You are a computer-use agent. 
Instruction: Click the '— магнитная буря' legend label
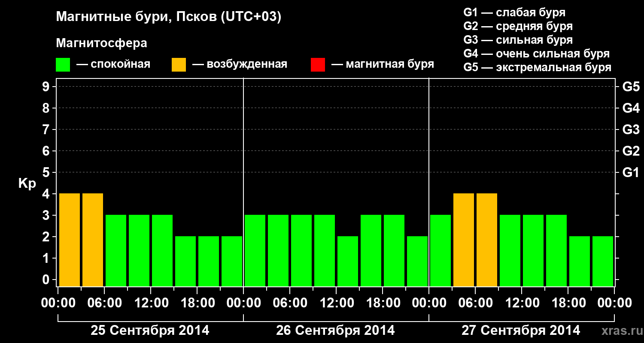(x=383, y=64)
